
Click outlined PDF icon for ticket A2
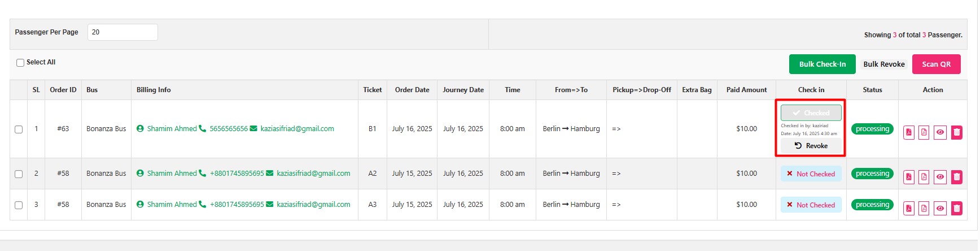[924, 177]
